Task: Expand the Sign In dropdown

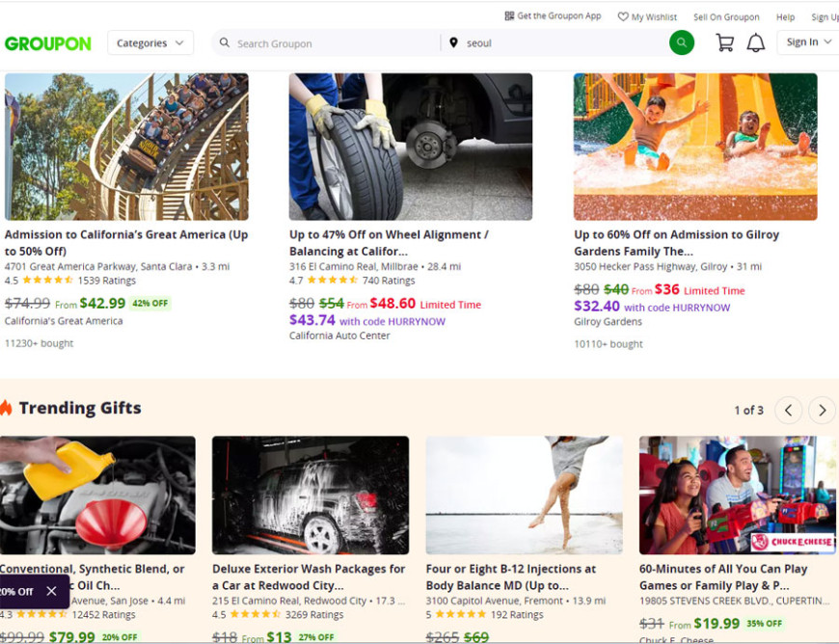Action: pyautogui.click(x=808, y=42)
